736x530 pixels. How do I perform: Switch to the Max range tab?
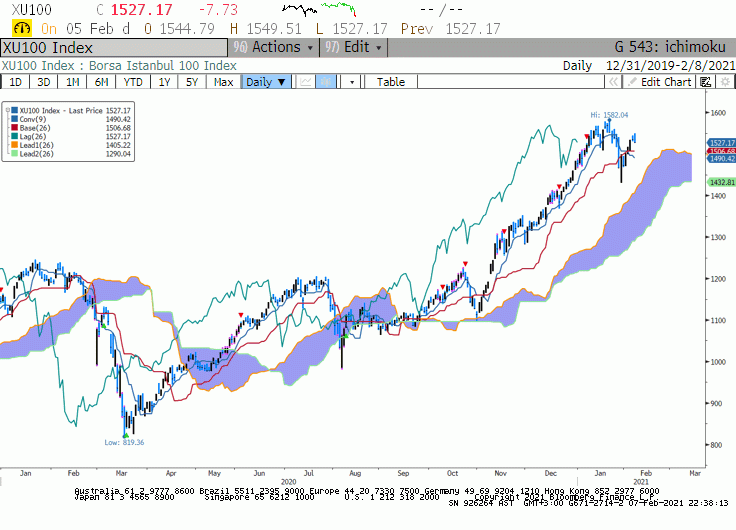point(223,82)
